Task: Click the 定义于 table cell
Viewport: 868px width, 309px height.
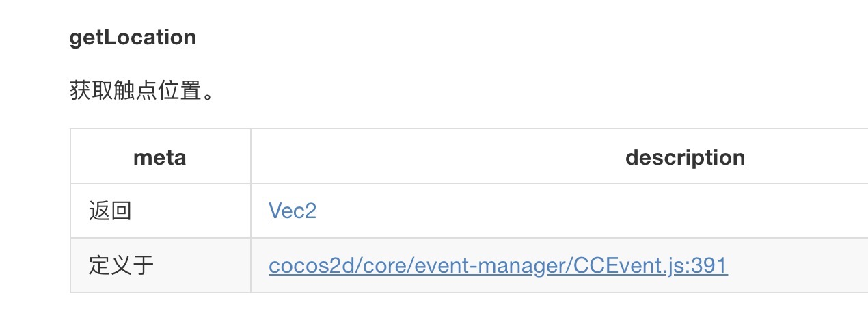Action: tap(122, 265)
